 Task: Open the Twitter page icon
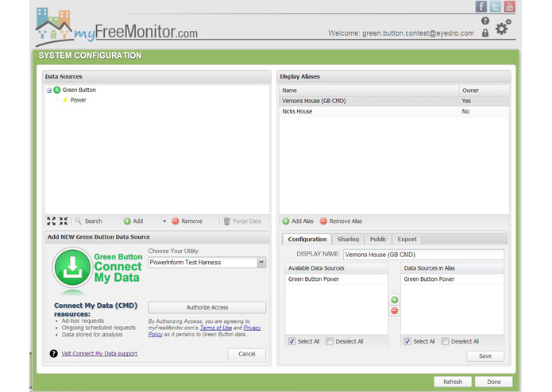pyautogui.click(x=495, y=6)
